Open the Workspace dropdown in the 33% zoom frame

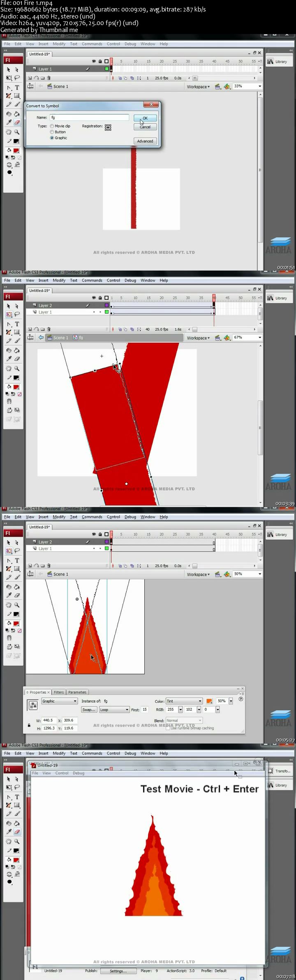(198, 87)
